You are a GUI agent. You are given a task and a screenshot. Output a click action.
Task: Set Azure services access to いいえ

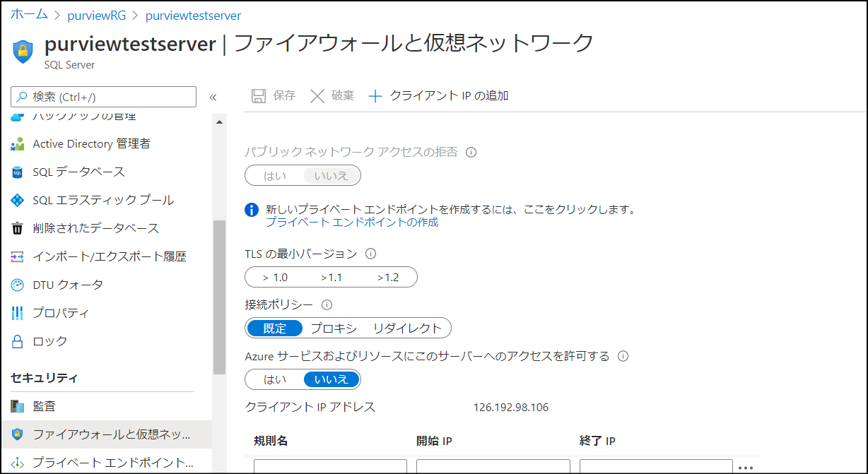pos(332,379)
